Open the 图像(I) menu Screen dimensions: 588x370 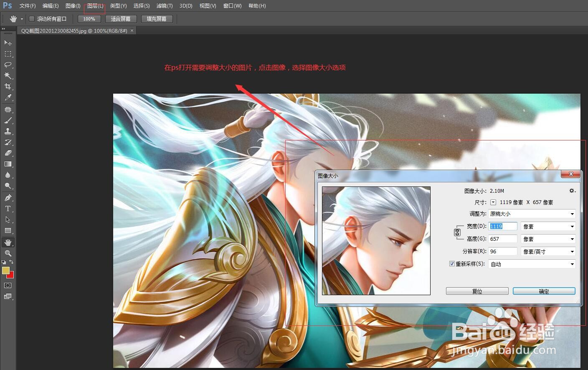click(73, 6)
